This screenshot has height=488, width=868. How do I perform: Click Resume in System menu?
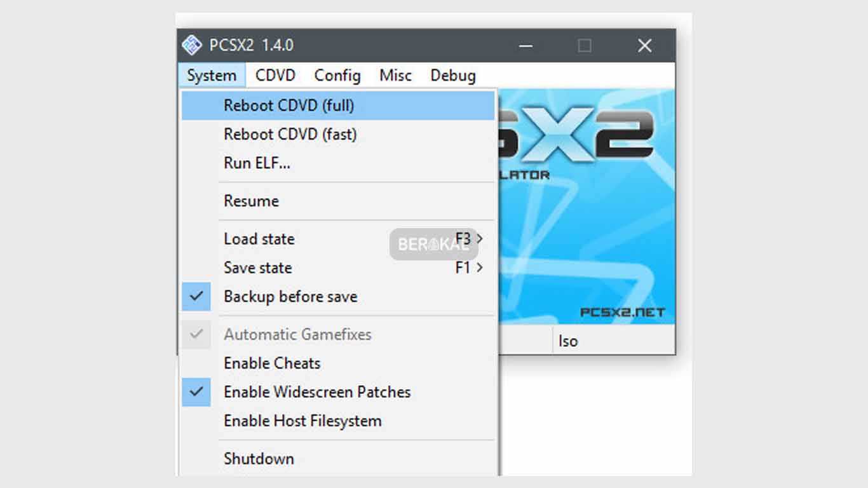point(338,201)
